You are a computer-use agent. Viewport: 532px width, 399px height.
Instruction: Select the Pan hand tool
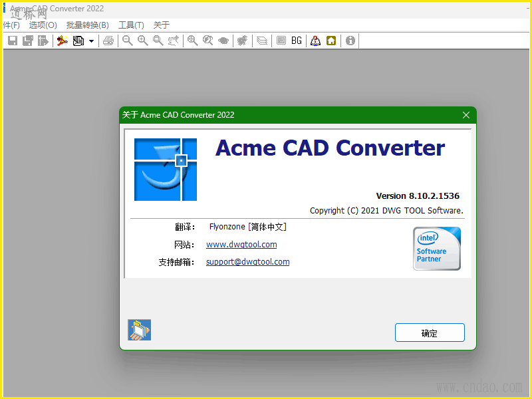pyautogui.click(x=174, y=41)
